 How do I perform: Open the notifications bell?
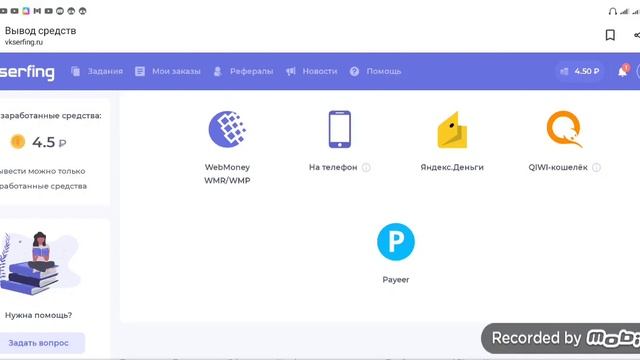coord(623,71)
